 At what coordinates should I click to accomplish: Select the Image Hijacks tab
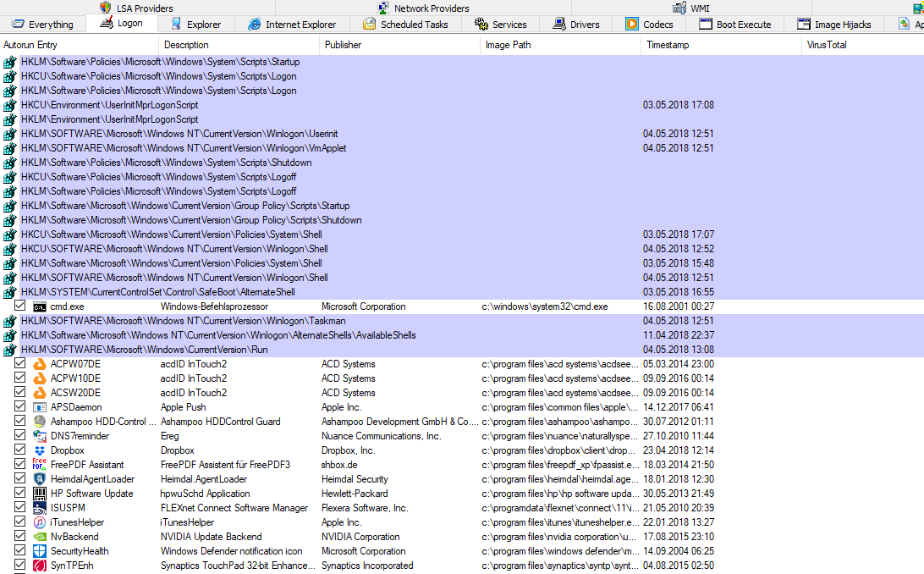(833, 25)
